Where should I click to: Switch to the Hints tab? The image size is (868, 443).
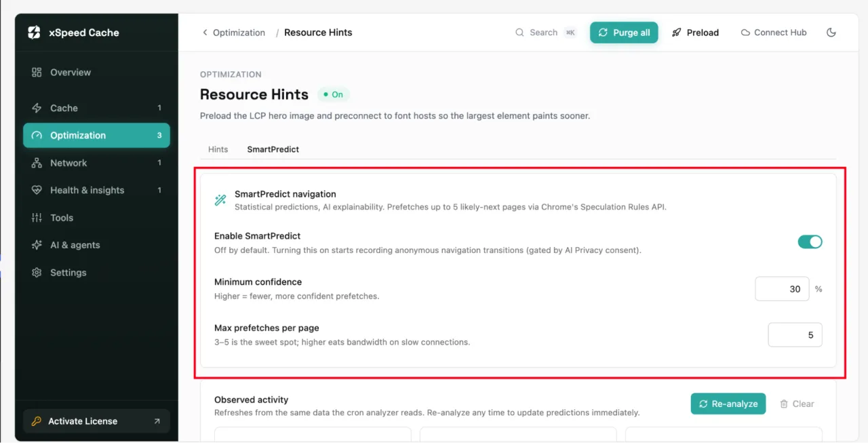[x=218, y=149]
